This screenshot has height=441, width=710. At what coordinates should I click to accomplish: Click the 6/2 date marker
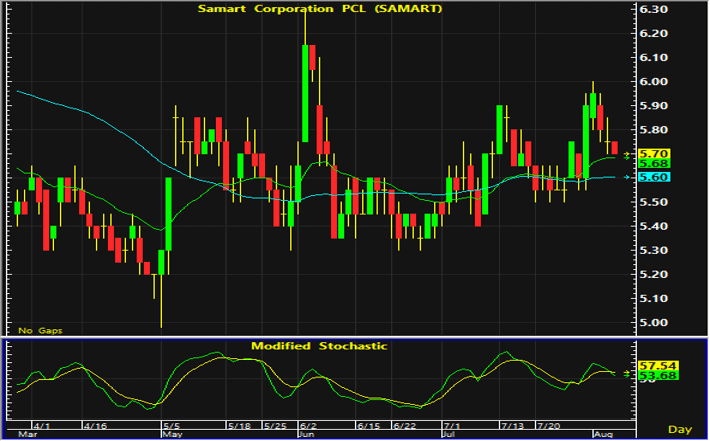tap(308, 426)
